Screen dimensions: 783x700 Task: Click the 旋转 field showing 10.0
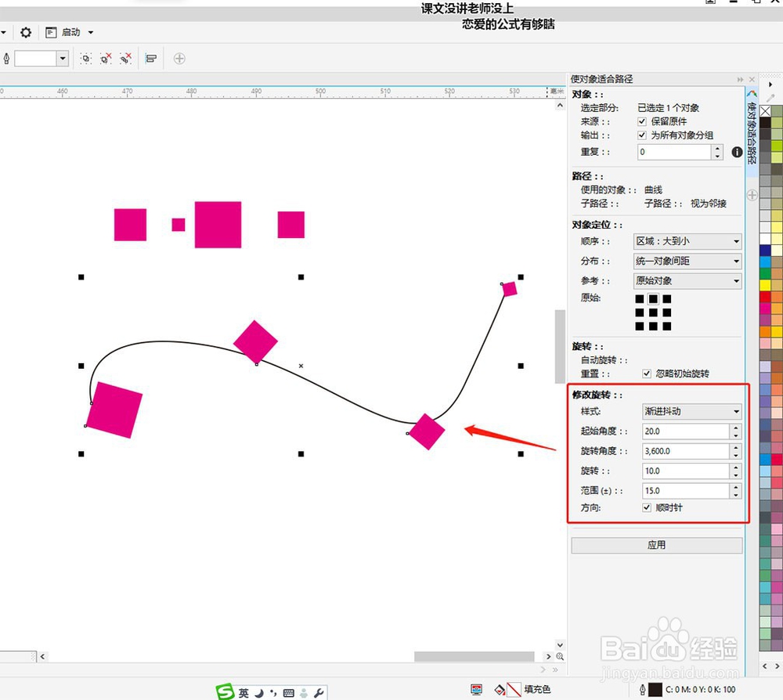686,471
